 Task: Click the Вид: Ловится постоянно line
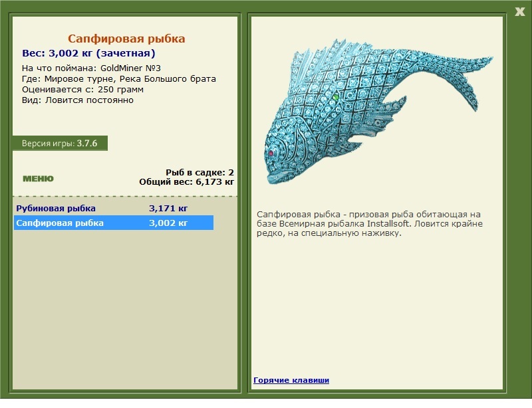click(x=78, y=100)
